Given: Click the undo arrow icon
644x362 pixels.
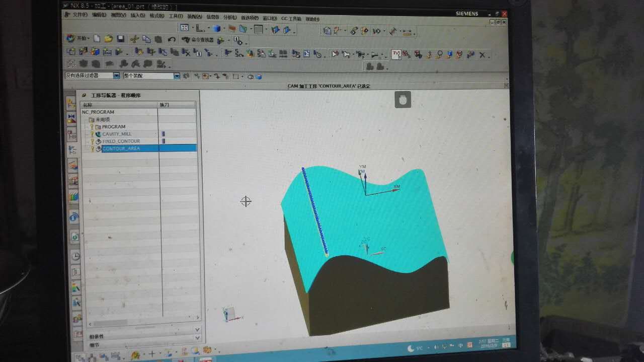Looking at the screenshot, I should 172,40.
